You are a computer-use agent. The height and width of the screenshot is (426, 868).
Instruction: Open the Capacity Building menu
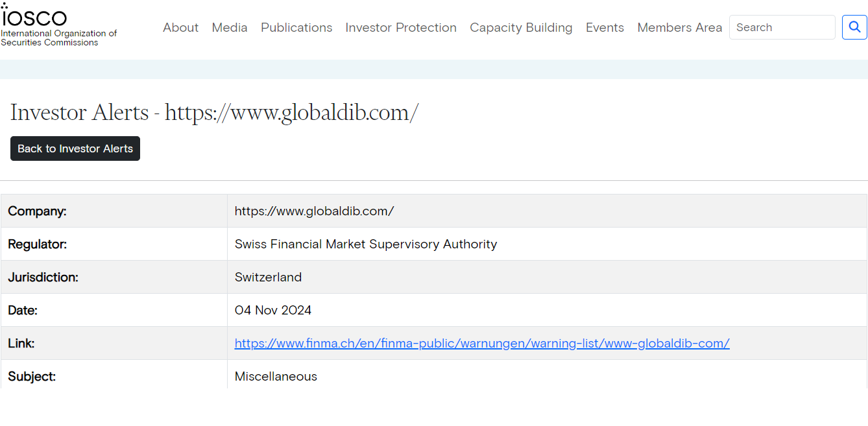coord(521,27)
